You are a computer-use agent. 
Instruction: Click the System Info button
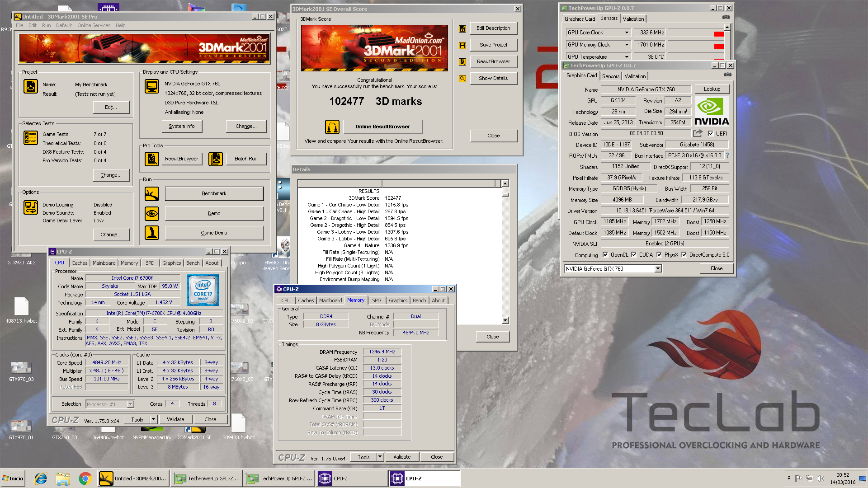[x=182, y=127]
